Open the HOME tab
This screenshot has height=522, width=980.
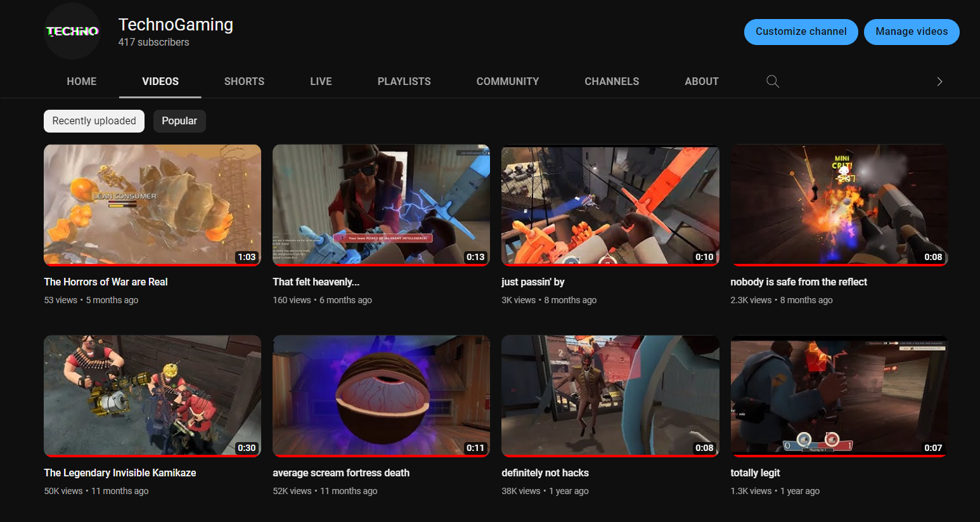[x=82, y=81]
